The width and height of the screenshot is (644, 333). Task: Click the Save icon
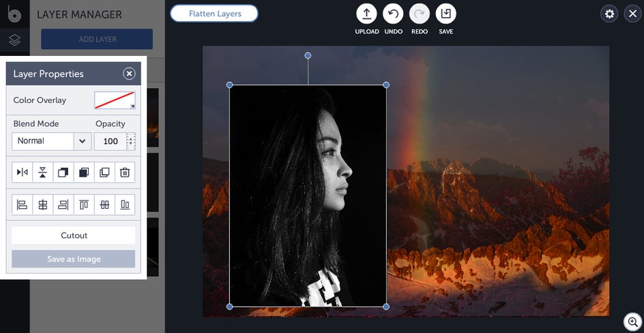coord(445,14)
